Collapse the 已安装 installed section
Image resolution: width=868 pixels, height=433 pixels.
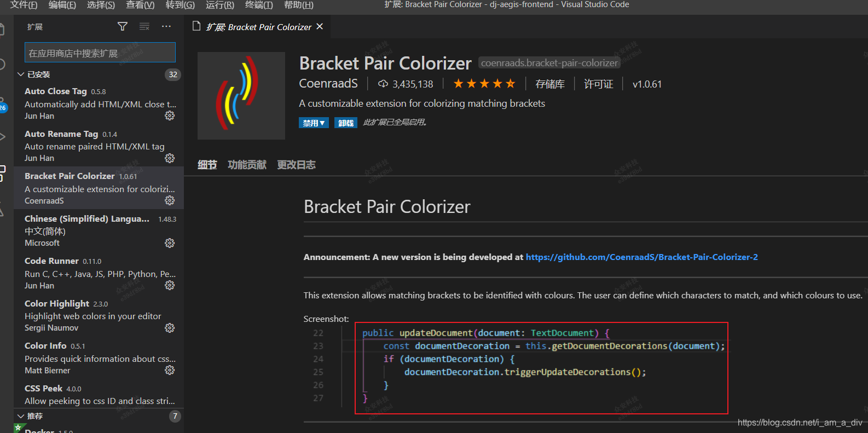click(x=21, y=74)
